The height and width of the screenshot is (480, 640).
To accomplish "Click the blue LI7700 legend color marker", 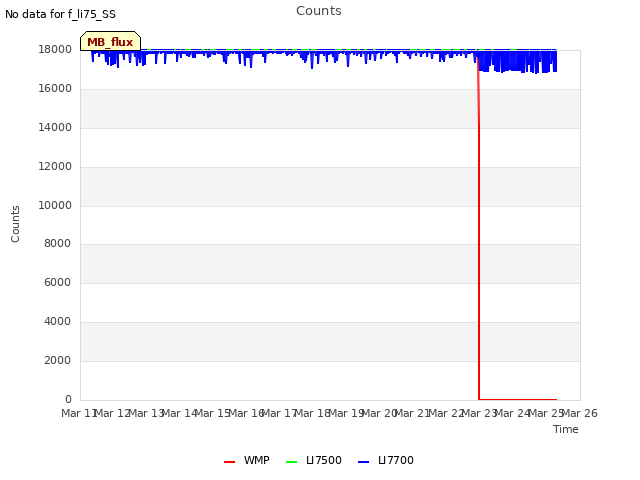I will tap(363, 462).
